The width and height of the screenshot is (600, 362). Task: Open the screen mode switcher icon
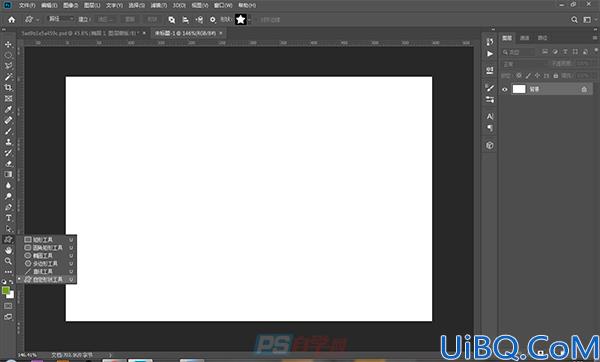(8, 317)
